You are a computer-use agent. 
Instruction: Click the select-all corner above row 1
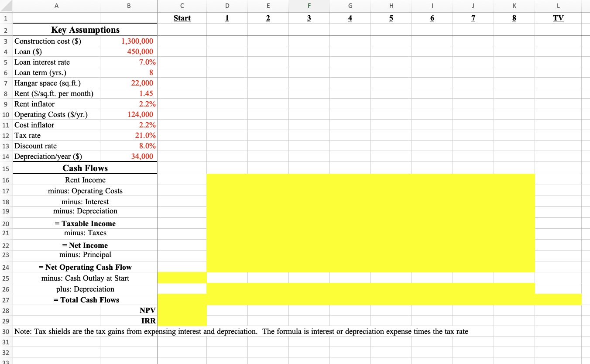(x=6, y=6)
